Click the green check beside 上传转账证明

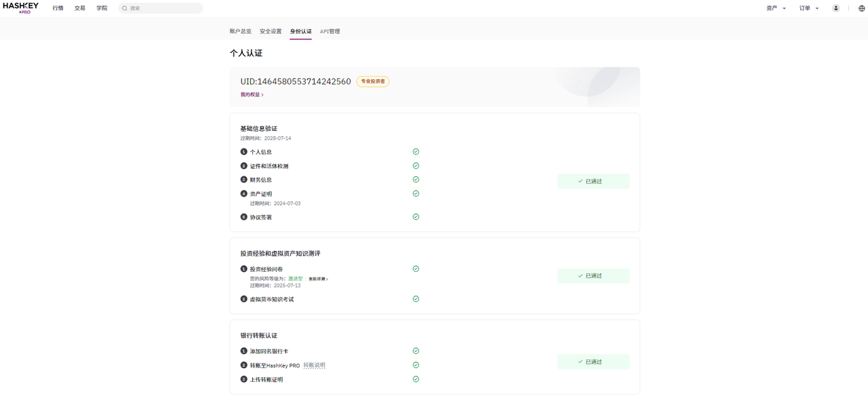(x=416, y=379)
